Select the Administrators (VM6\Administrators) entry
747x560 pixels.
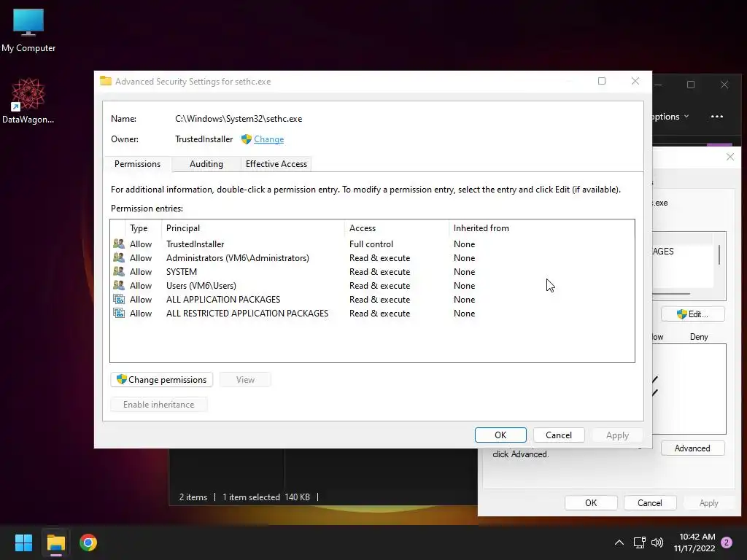click(x=372, y=257)
